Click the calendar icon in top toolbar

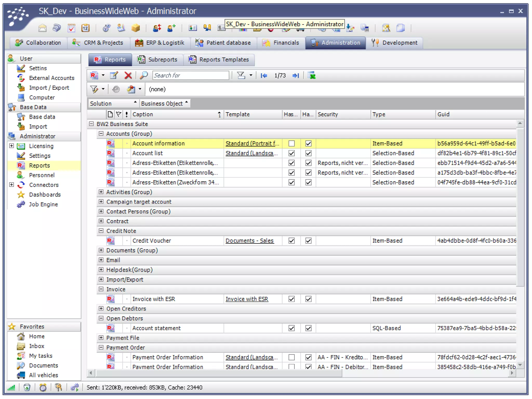[85, 28]
